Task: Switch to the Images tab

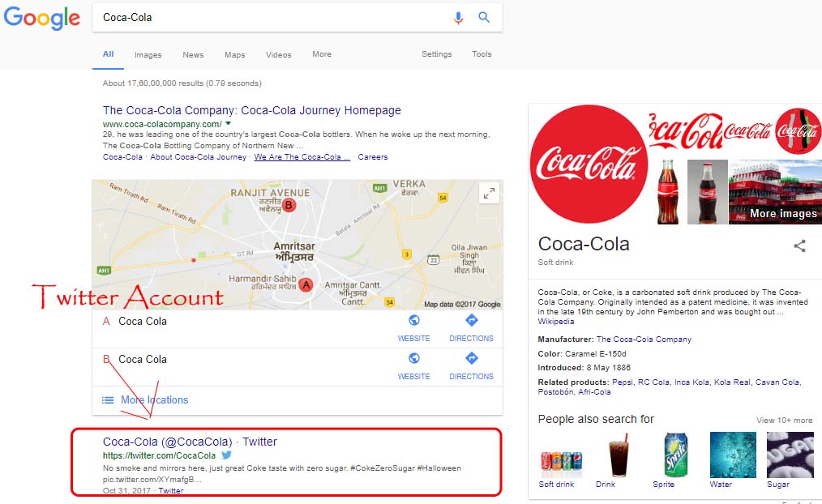Action: (x=148, y=55)
